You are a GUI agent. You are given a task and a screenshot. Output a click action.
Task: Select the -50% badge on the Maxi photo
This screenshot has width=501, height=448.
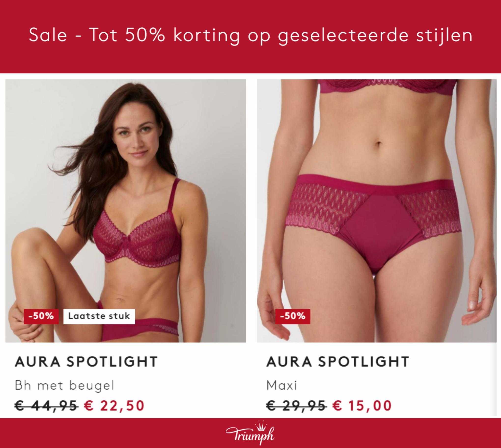293,316
